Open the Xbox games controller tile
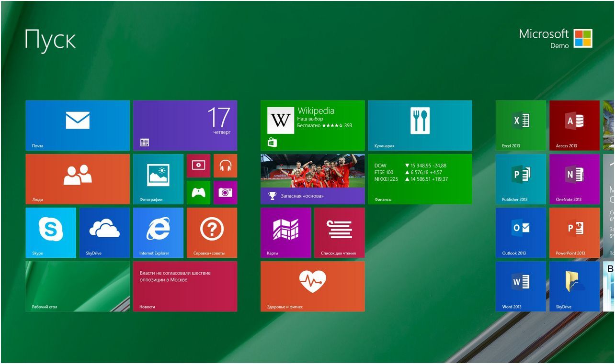This screenshot has height=364, width=615. (x=198, y=192)
